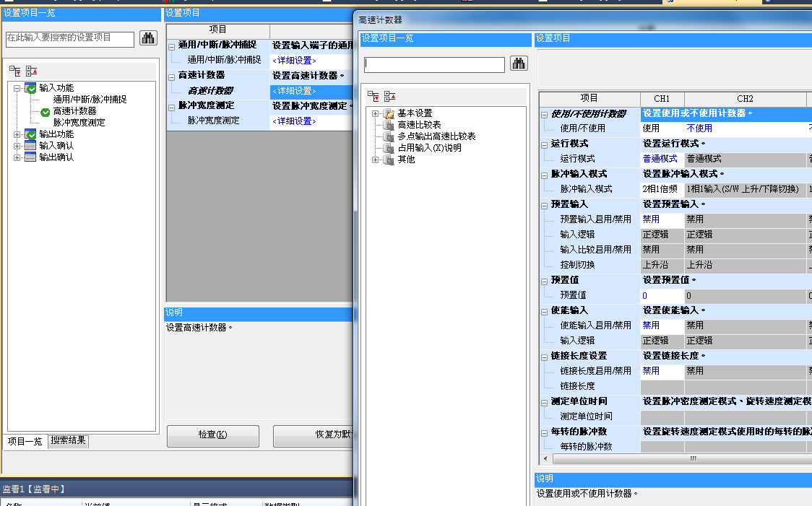Click the search field in 高速计数器 window
This screenshot has width=812, height=506.
434,64
